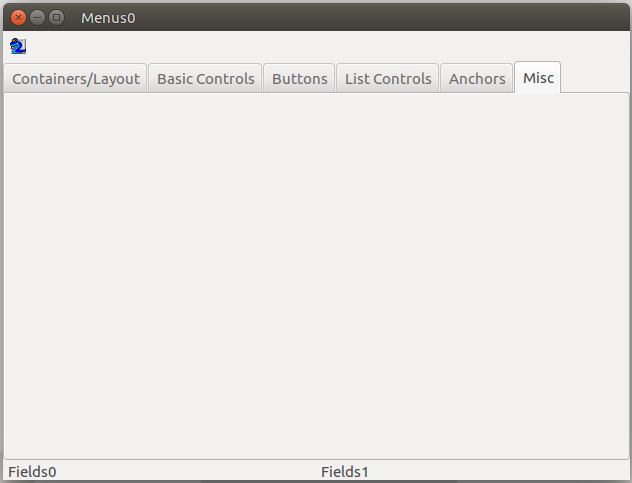Minimize the Menus0 window
Screen dimensions: 632x483
tap(37, 17)
